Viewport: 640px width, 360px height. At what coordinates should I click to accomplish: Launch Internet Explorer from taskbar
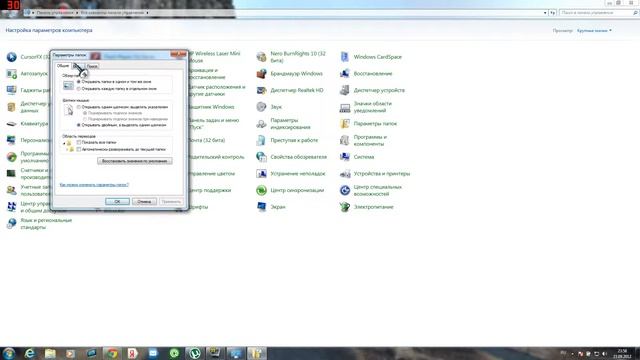29,353
